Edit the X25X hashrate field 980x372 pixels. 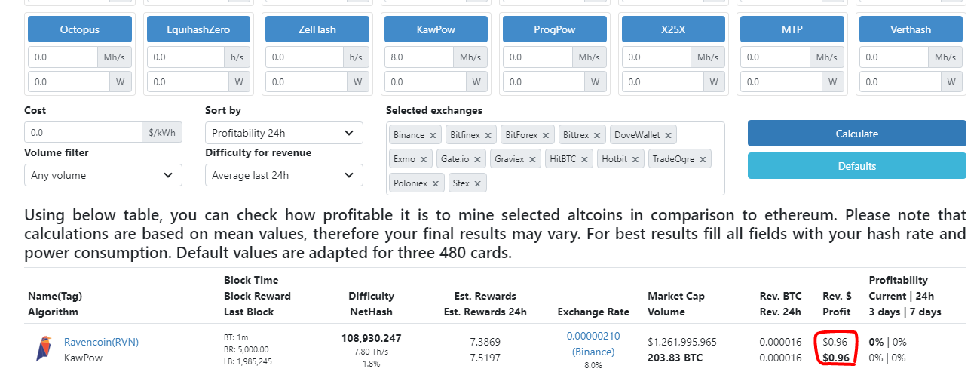click(x=656, y=57)
